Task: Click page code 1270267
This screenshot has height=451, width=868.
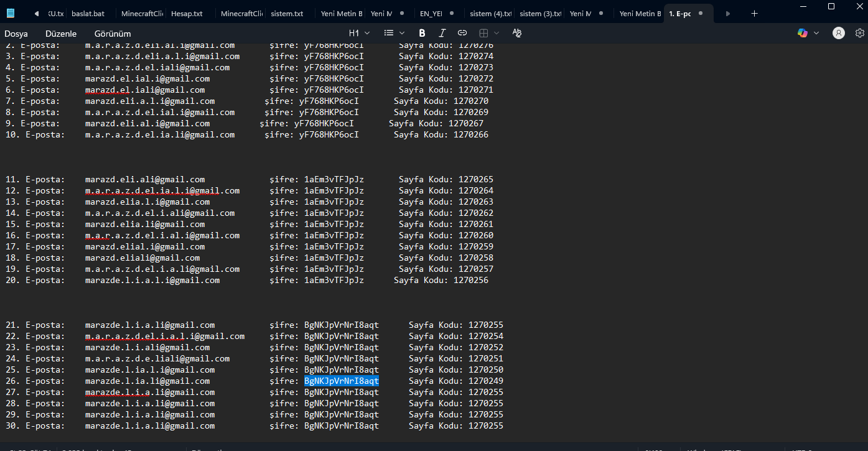Action: coord(466,124)
